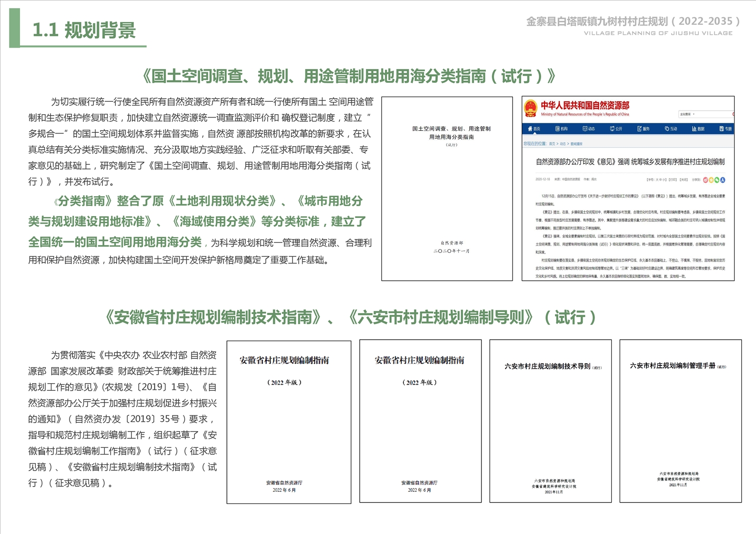Image resolution: width=756 pixels, height=534 pixels.
Task: Click the national emblem logo of the ministry site
Action: tap(530, 109)
